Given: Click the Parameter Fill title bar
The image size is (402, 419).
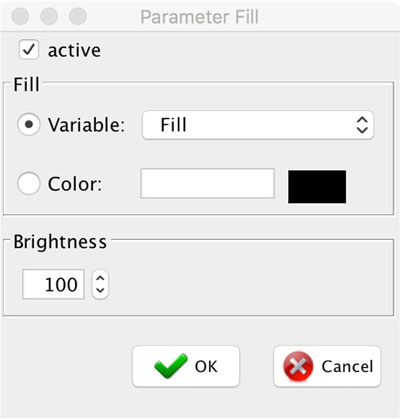Looking at the screenshot, I should (x=200, y=17).
